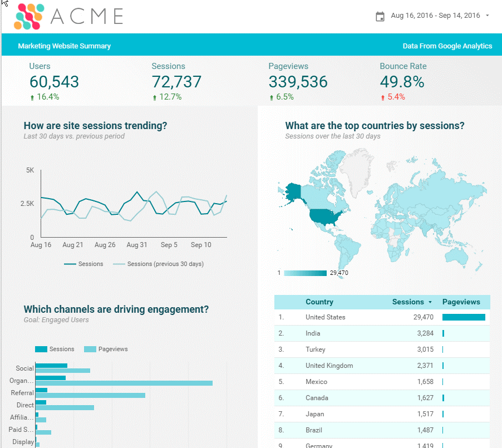Click the Sessions column sort arrow
The width and height of the screenshot is (502, 448).
(x=430, y=302)
